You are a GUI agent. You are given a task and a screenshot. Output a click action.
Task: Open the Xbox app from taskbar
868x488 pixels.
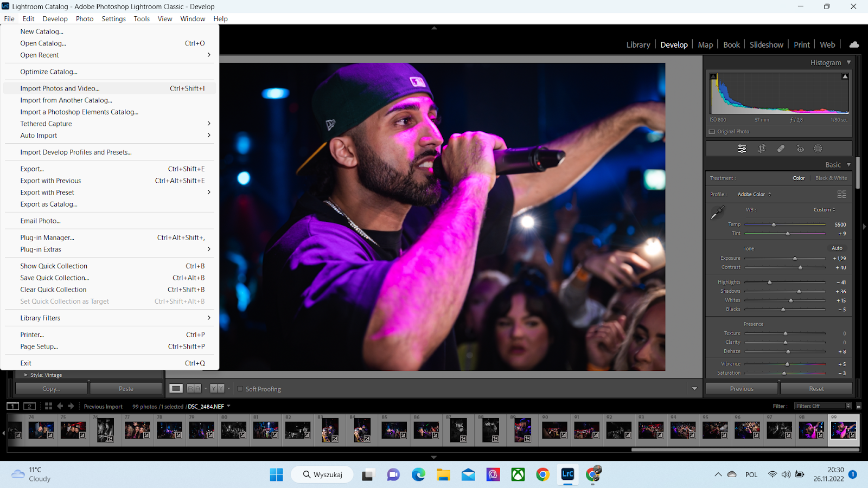[518, 474]
